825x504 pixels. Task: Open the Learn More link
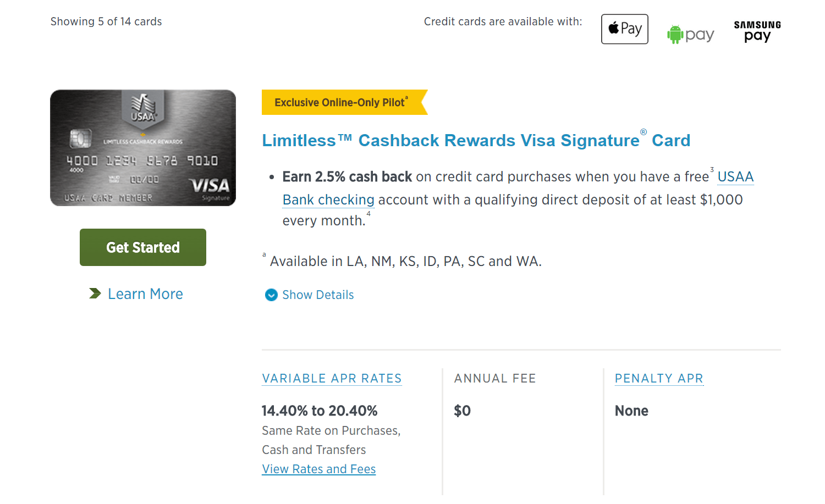click(145, 294)
